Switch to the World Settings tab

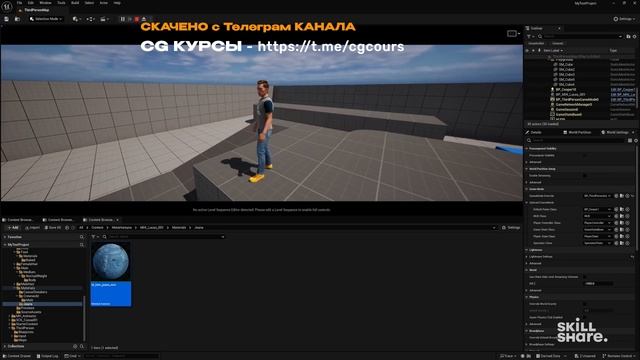(615, 132)
